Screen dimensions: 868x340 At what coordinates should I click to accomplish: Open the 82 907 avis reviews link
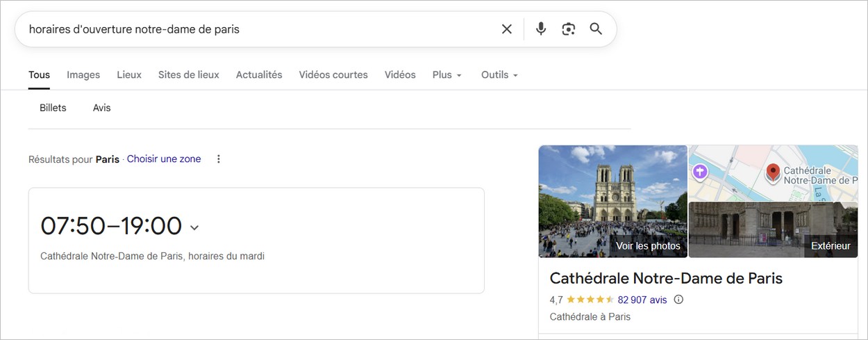[x=642, y=300]
